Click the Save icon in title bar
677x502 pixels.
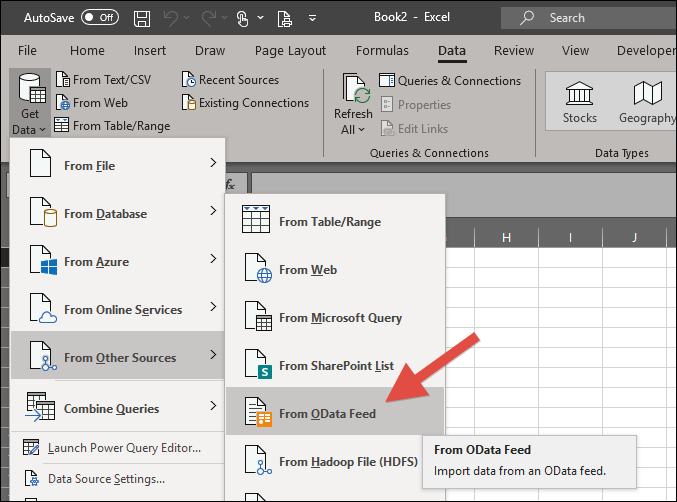click(142, 18)
